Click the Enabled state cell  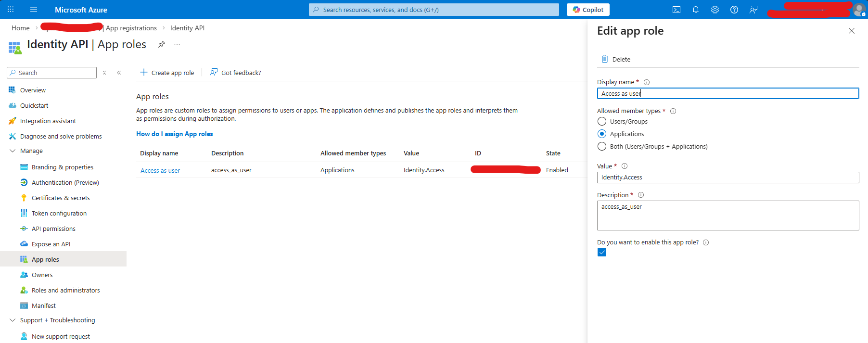[x=557, y=170]
